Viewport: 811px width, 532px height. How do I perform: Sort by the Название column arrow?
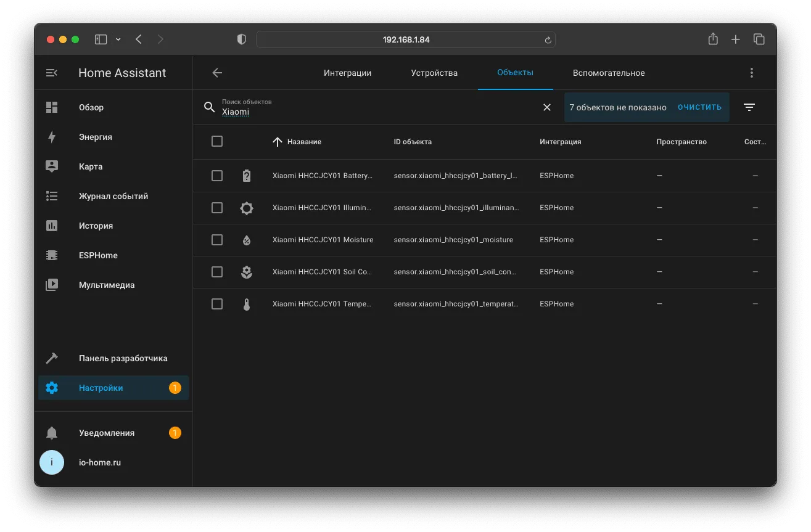pyautogui.click(x=278, y=142)
